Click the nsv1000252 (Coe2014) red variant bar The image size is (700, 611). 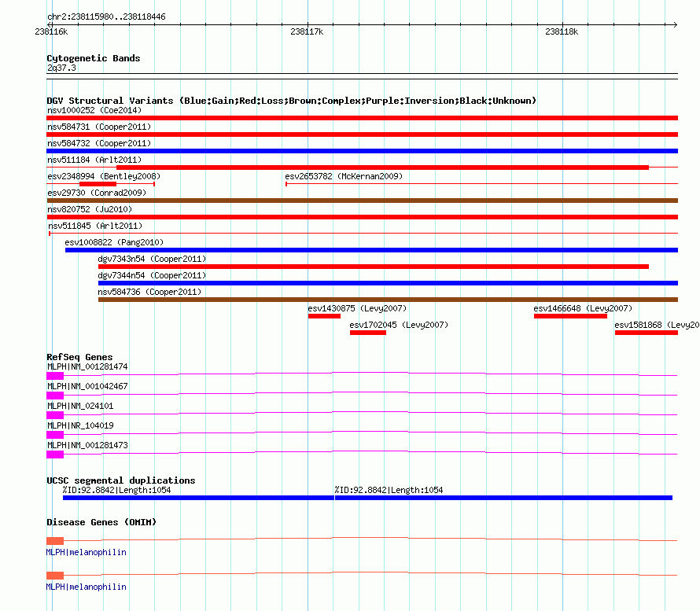coord(362,118)
